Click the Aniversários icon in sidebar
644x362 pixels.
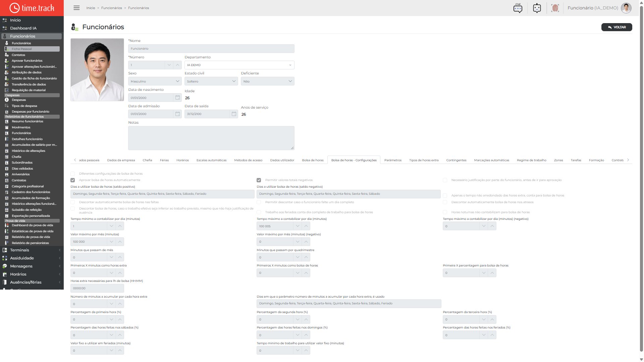coord(7,174)
